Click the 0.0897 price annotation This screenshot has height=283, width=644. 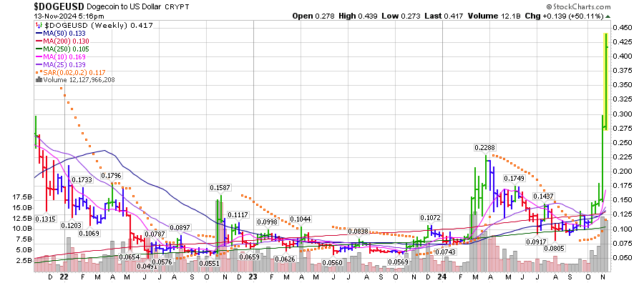[180, 228]
